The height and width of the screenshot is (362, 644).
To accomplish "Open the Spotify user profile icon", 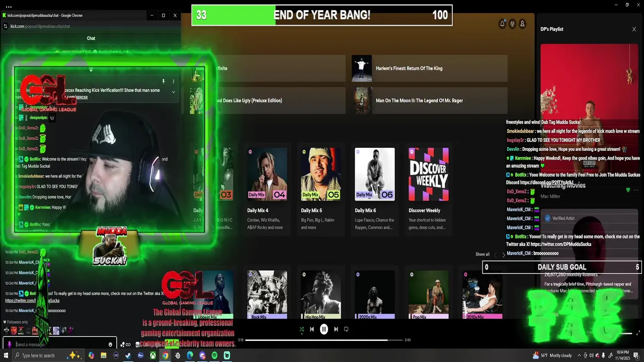I will tap(522, 24).
